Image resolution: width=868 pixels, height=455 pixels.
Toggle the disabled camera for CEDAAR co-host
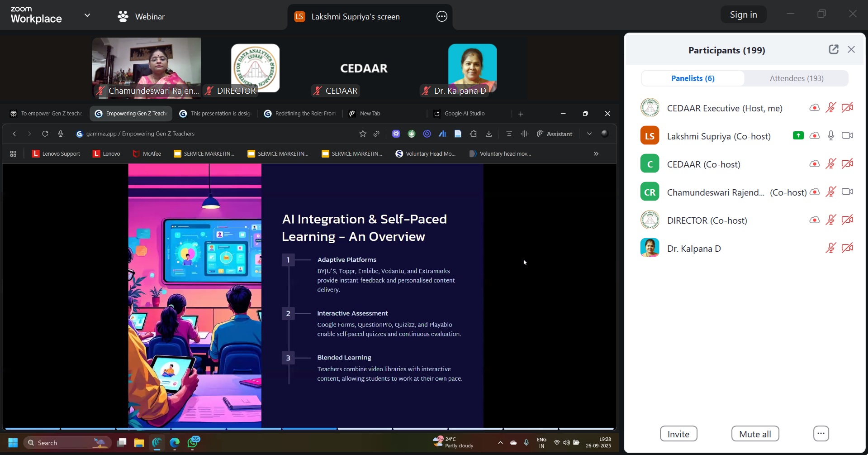coord(847,164)
